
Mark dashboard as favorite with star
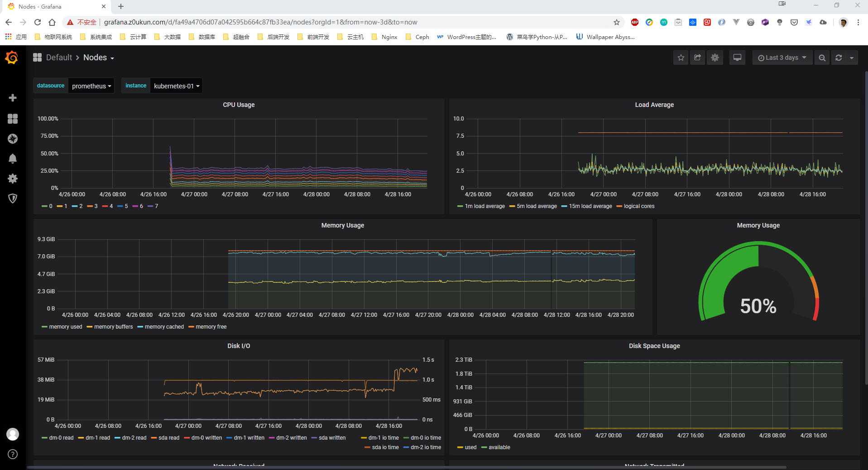(x=681, y=58)
